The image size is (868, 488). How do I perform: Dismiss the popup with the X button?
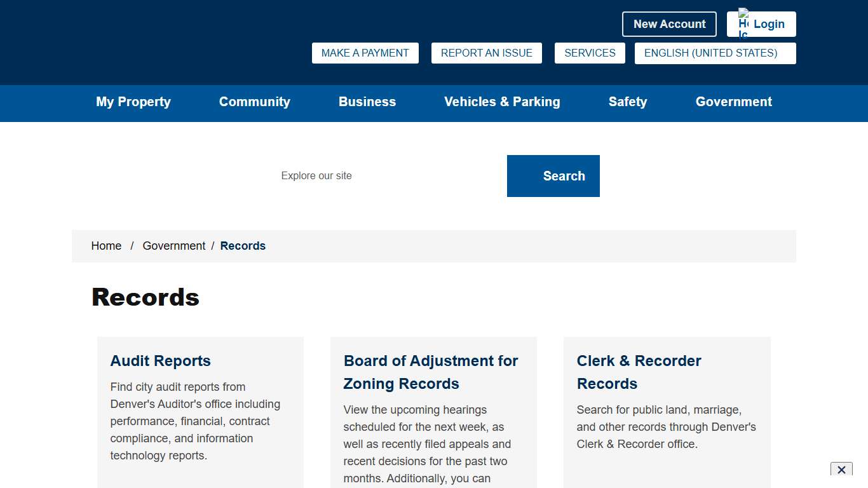click(x=841, y=470)
